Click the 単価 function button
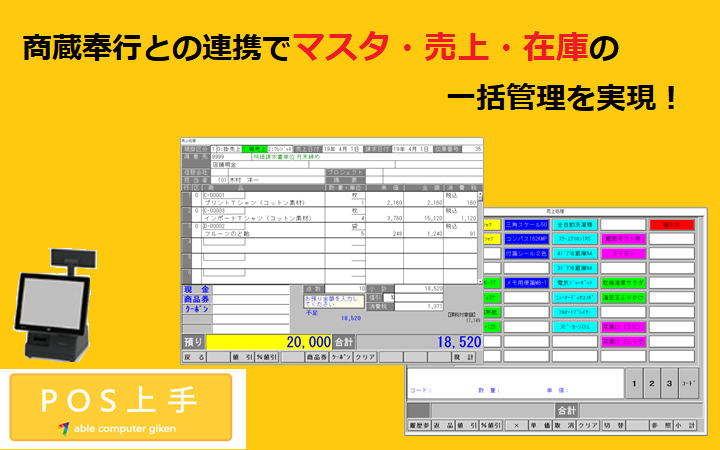 click(540, 426)
